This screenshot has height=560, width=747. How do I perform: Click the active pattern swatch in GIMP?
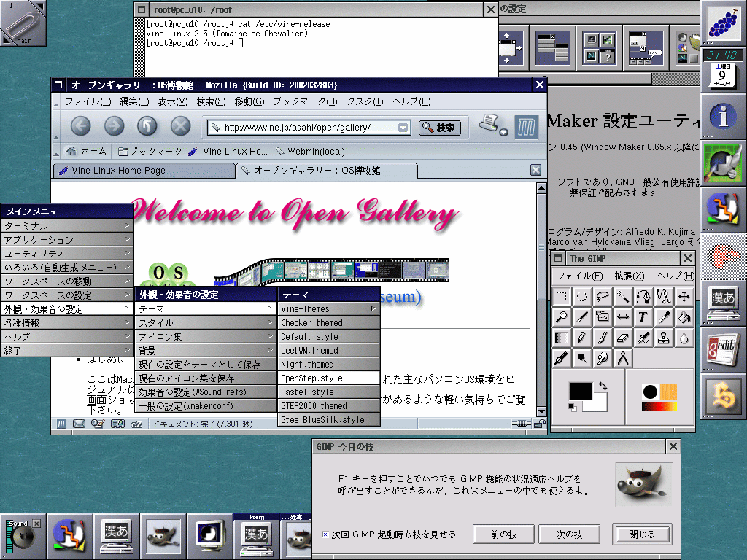coord(669,392)
